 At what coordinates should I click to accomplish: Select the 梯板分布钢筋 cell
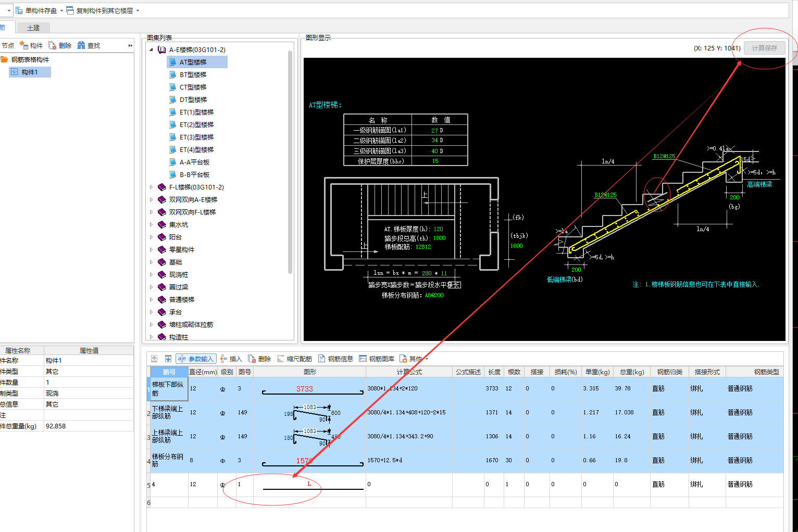[x=169, y=460]
